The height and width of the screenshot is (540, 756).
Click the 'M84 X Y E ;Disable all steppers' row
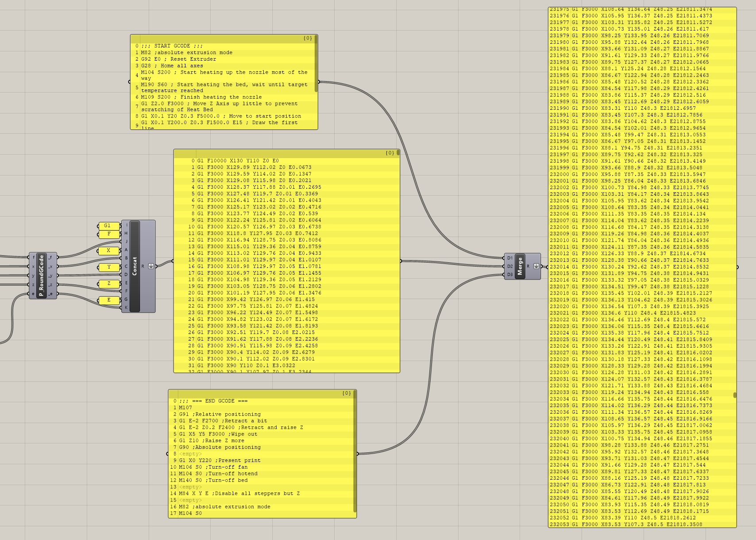pos(262,493)
